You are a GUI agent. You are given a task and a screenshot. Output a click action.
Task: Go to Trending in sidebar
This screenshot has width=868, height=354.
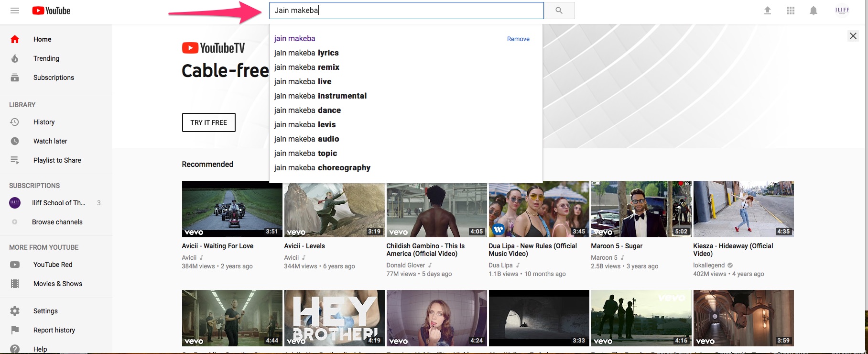46,58
